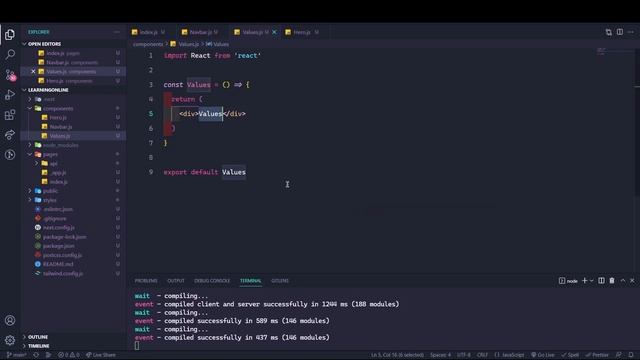Open notifications bell in status bar
The height and width of the screenshot is (360, 640).
click(x=631, y=355)
